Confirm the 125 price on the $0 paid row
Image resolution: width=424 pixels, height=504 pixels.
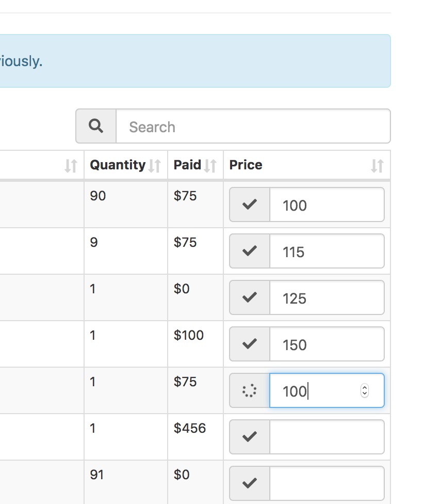coord(249,297)
